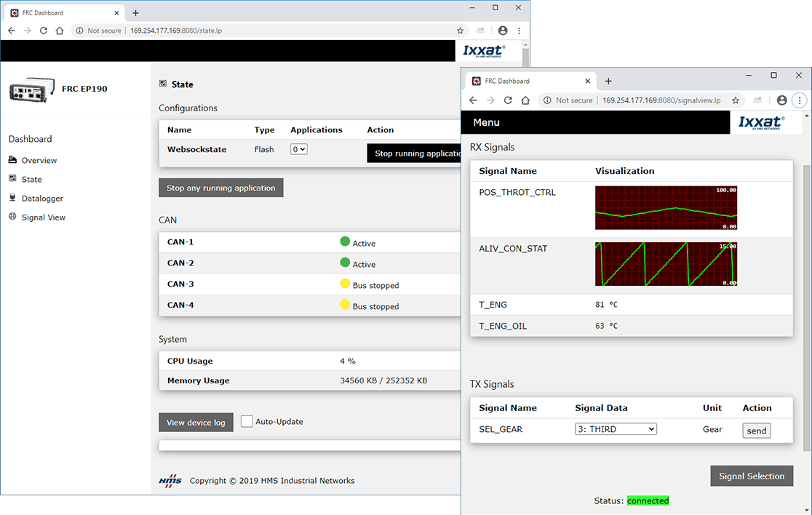Open new tab in signalview.lp window

pos(608,81)
